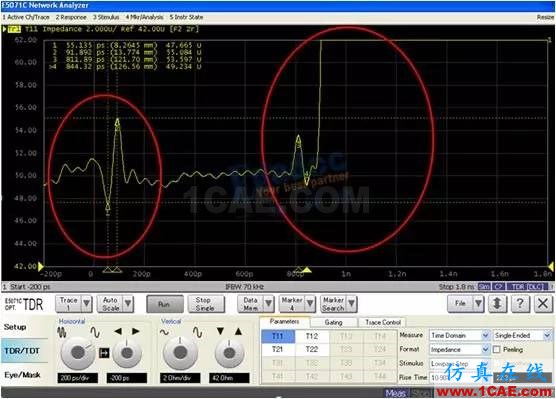
Task: Open the Single-Ended dropdown
Action: tap(522, 335)
